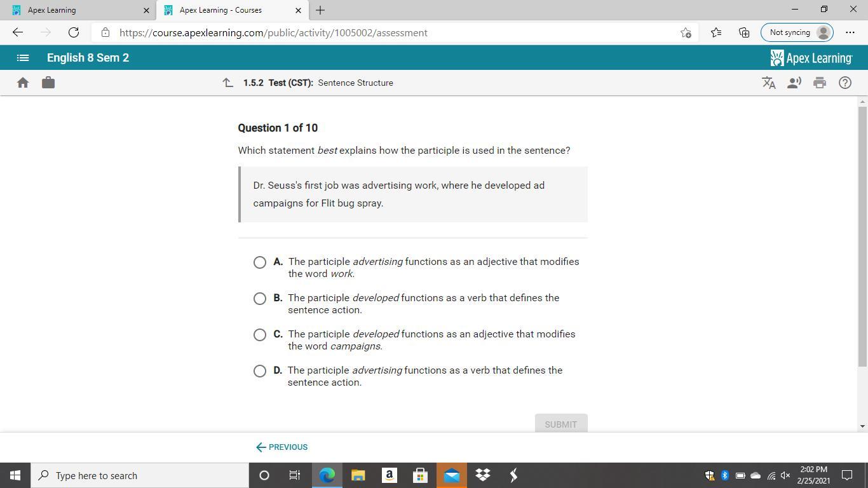Close the Apex Learning - Courses tab
Image resolution: width=868 pixels, height=488 pixels.
(299, 10)
